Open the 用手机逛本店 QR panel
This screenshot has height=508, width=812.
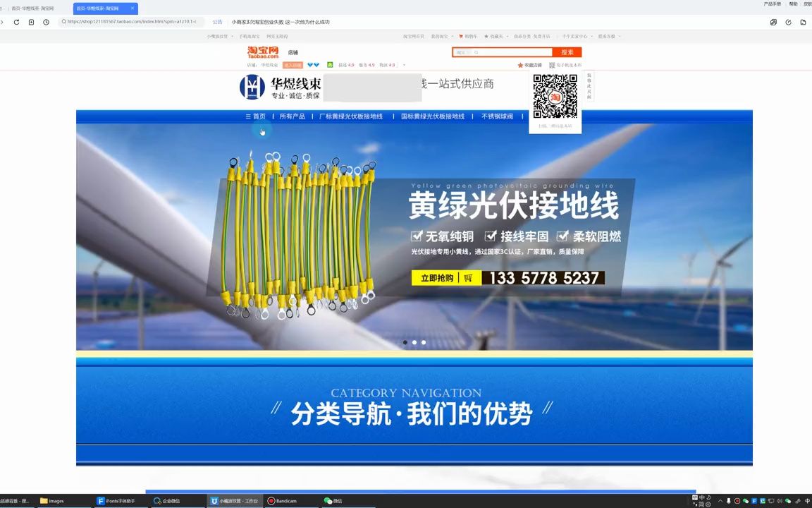tap(568, 64)
